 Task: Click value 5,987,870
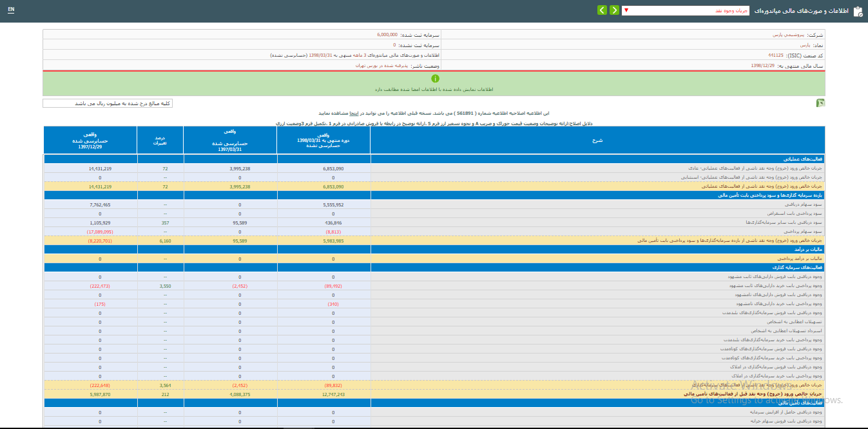(100, 394)
